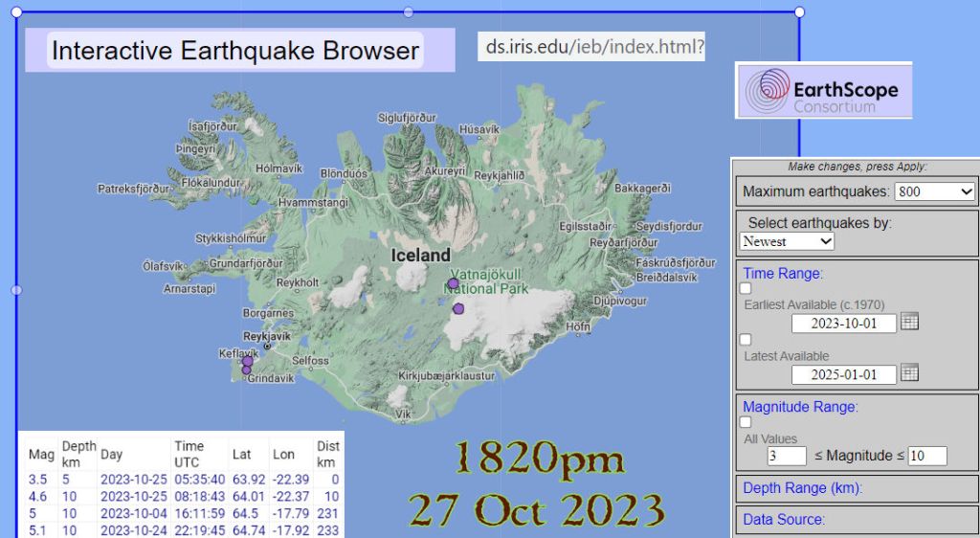This screenshot has width=980, height=538.
Task: Enable the Earliest Available checkbox
Action: (x=746, y=289)
